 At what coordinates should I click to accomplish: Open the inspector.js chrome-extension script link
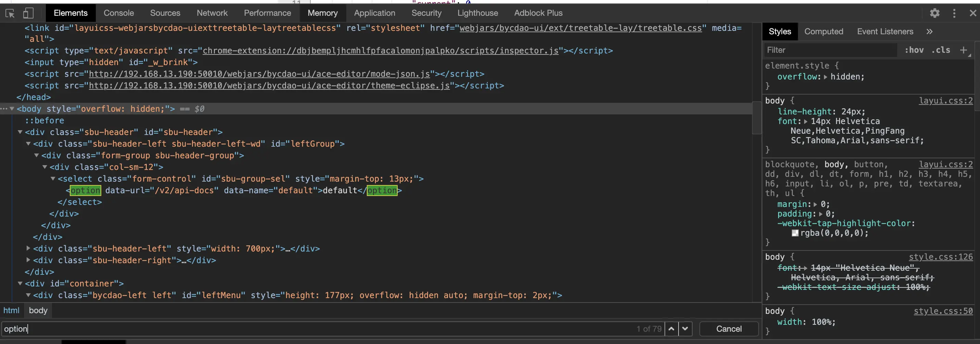coord(381,51)
